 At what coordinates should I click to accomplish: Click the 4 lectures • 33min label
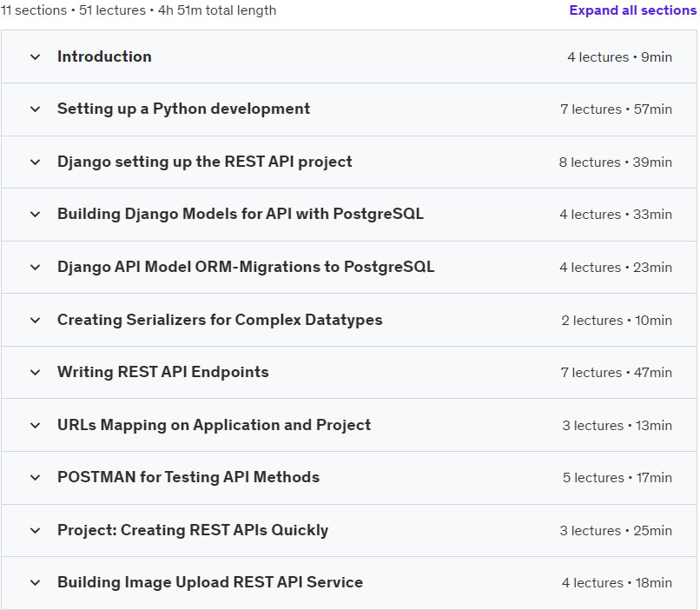[x=616, y=215]
